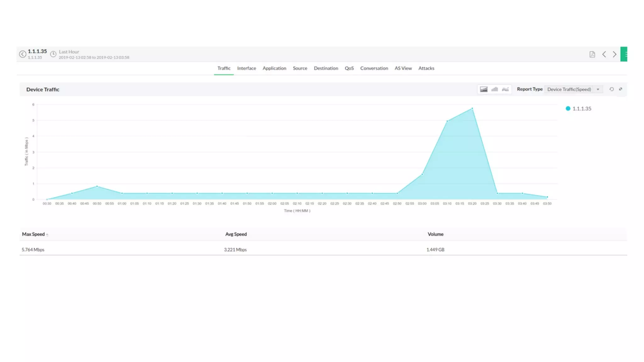The width and height of the screenshot is (644, 362).
Task: Open the Attacks tab
Action: 426,68
